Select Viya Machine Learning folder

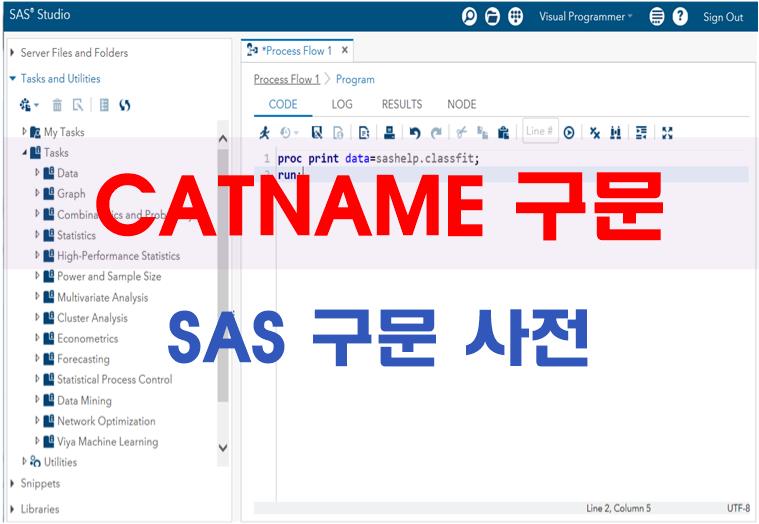click(x=101, y=441)
